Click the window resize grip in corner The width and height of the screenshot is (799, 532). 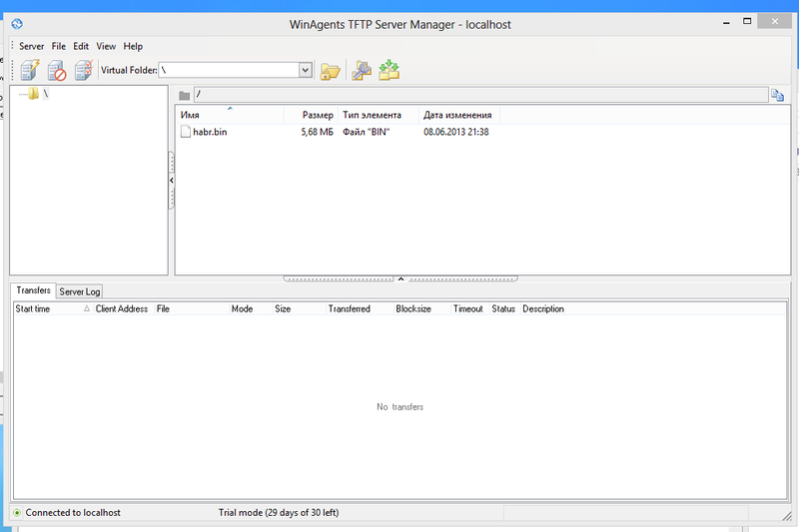pyautogui.click(x=787, y=516)
